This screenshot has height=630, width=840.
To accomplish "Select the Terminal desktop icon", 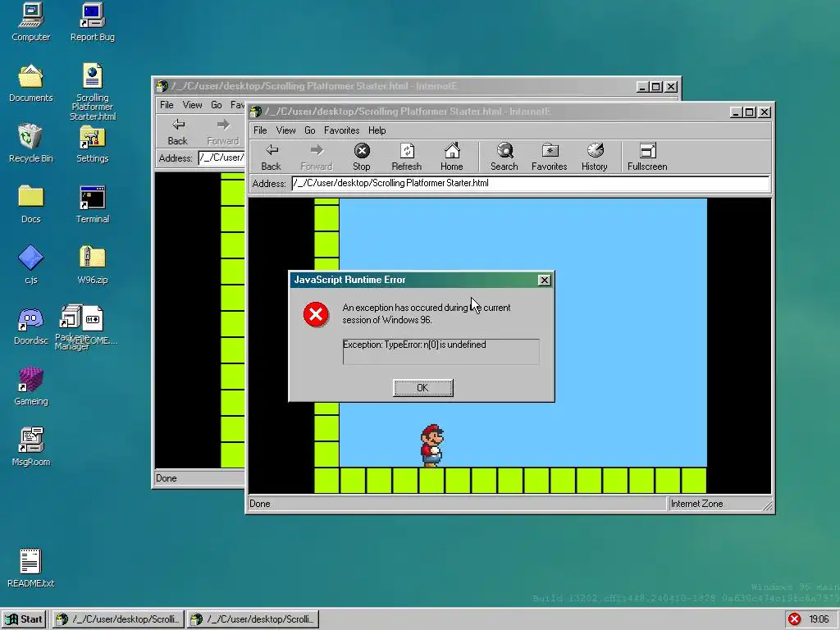I will coord(92,204).
